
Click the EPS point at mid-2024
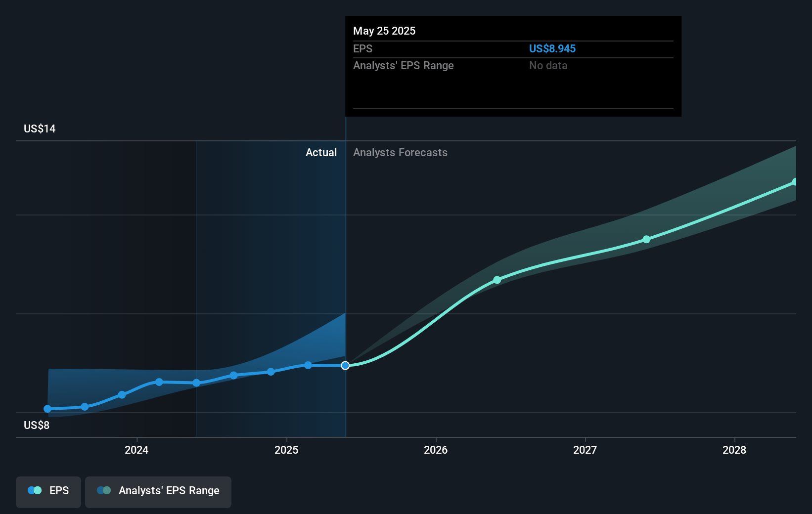pyautogui.click(x=196, y=383)
